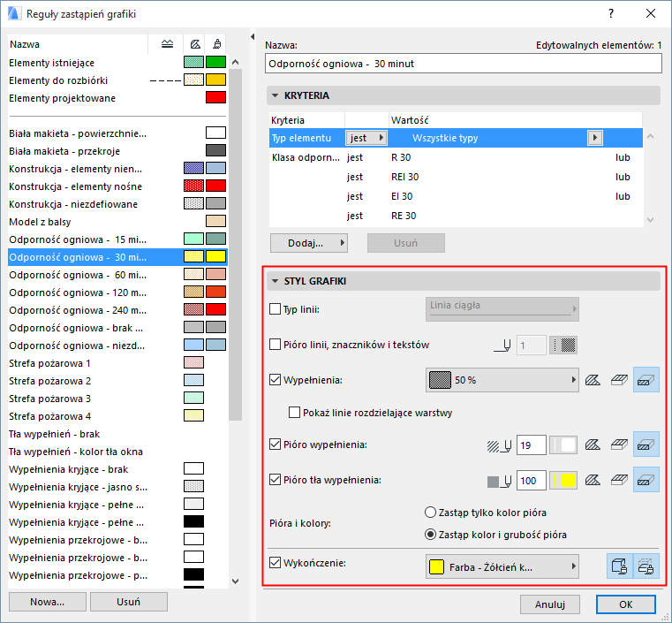
Task: Click the background pen icon beside value 100
Action: [499, 481]
